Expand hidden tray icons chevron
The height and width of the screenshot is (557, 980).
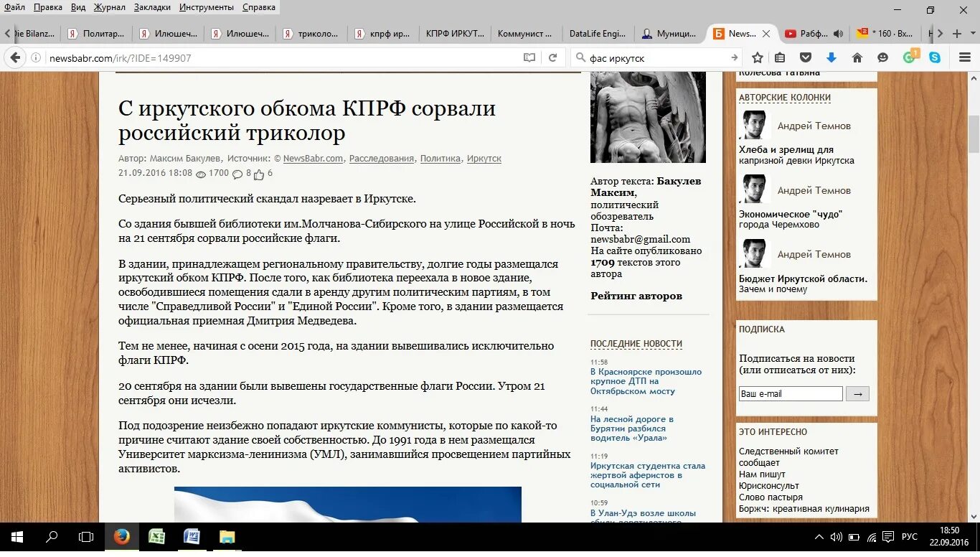[x=818, y=536]
